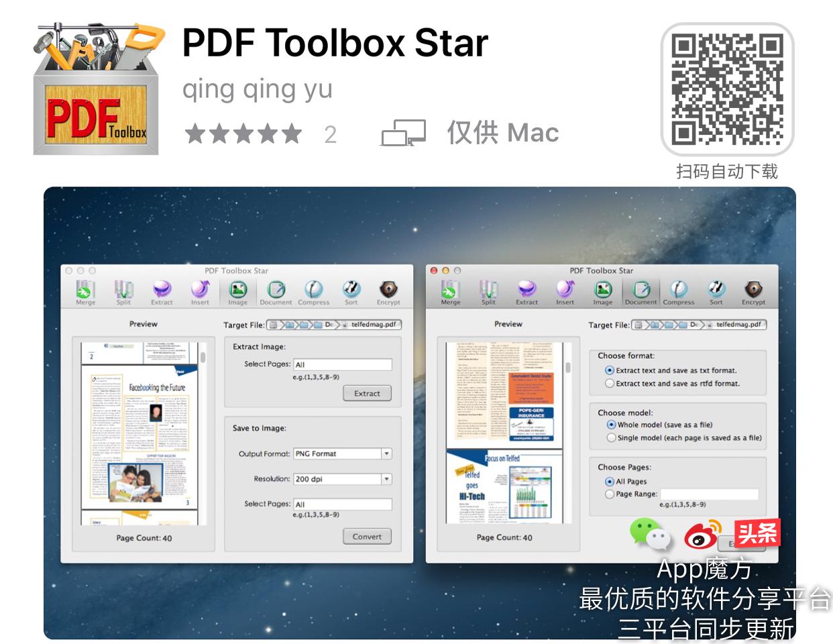Click the WeChat logo icon
This screenshot has height=644, width=833.
click(650, 534)
